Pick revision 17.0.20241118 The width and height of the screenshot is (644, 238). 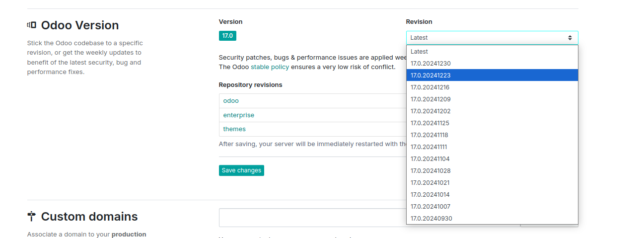coord(430,135)
